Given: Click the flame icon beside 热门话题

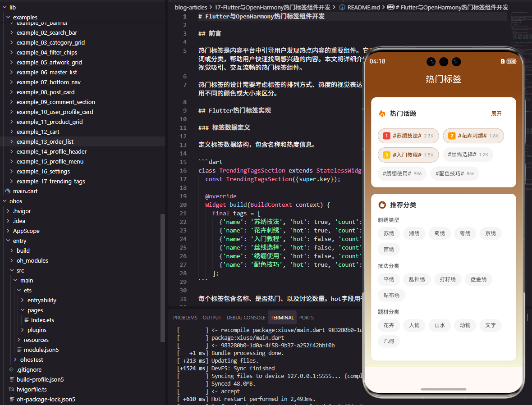Looking at the screenshot, I should [382, 114].
